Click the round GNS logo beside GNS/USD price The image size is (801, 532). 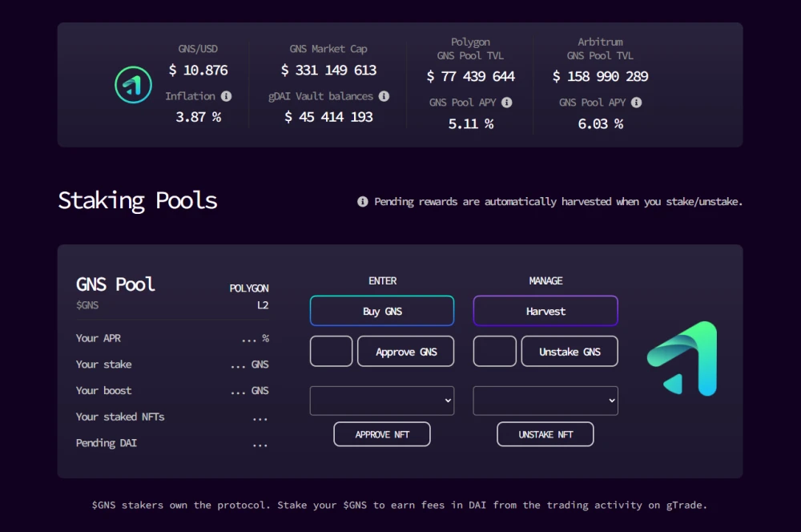pyautogui.click(x=133, y=85)
